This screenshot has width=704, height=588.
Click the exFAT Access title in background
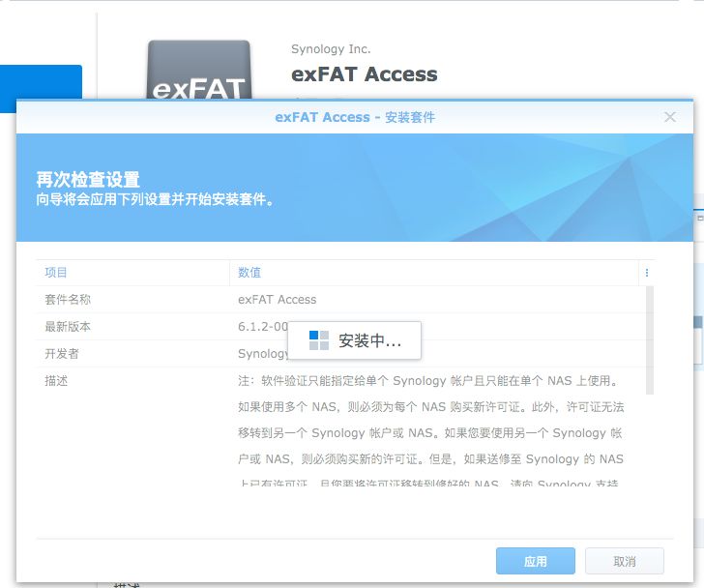[365, 74]
